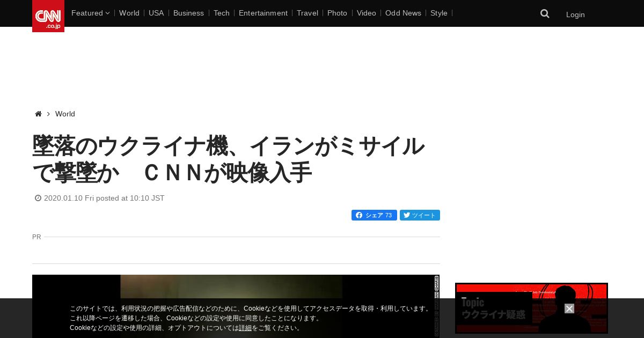Screen dimensions: 644x338
Task: Open the World section in navigation bar
Action: pyautogui.click(x=129, y=13)
